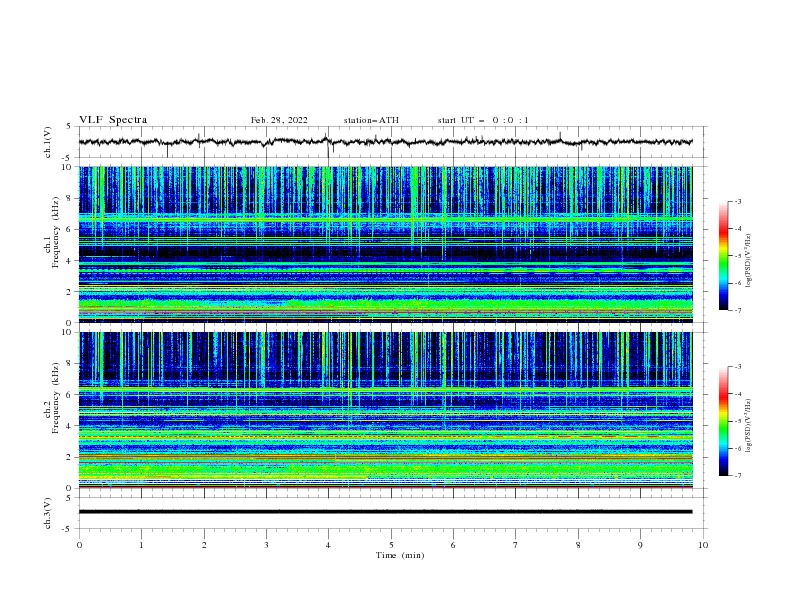Click the ch.2 spectrogram panel
The width and height of the screenshot is (792, 612).
385,410
